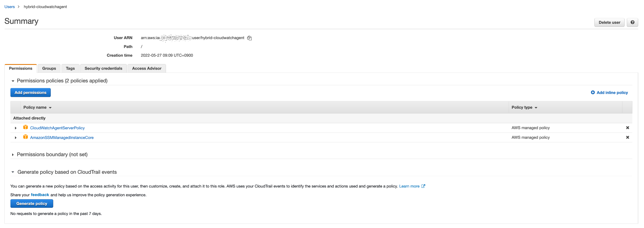The width and height of the screenshot is (644, 228).
Task: Click the Generate policy button
Action: coord(32,204)
